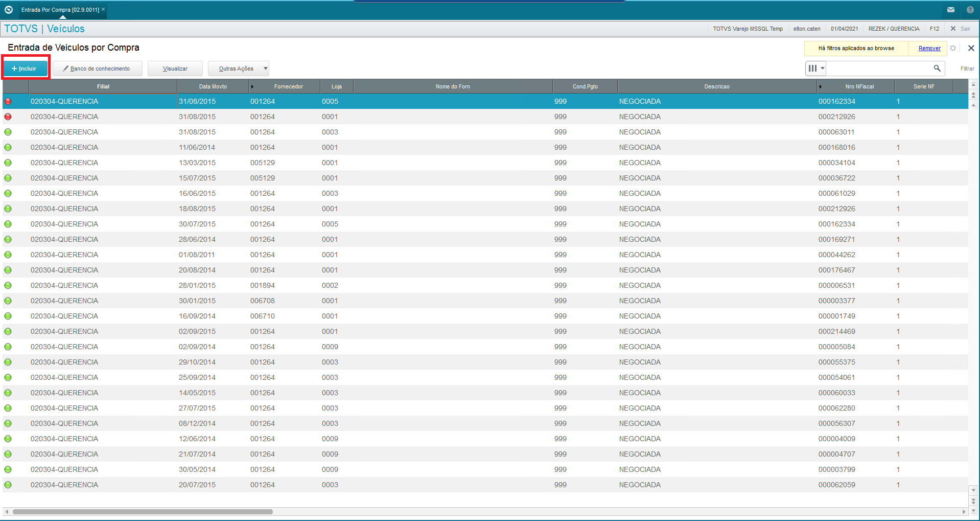
Task: Click green status dot of NF 000169271 row
Action: (x=8, y=239)
